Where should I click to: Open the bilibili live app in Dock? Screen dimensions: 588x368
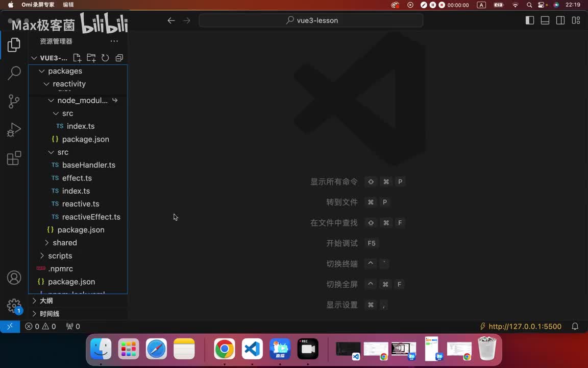pos(280,349)
